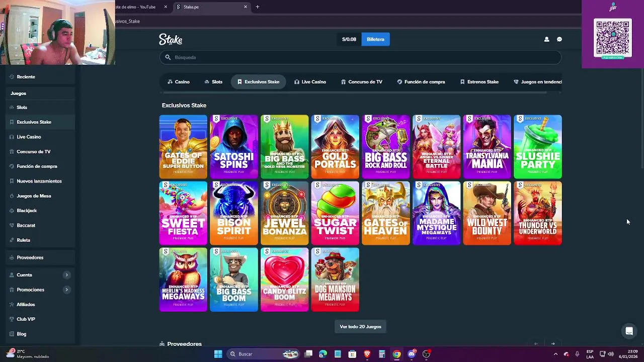Open the Bison Spirit game
The image size is (644, 362).
(234, 213)
